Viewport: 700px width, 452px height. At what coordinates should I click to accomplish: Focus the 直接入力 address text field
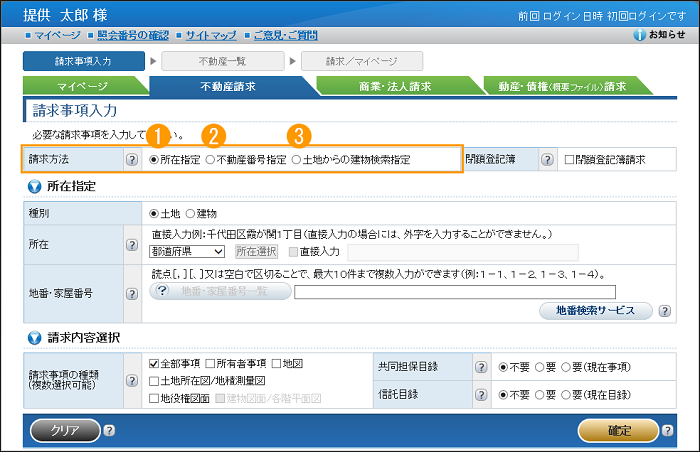click(463, 252)
